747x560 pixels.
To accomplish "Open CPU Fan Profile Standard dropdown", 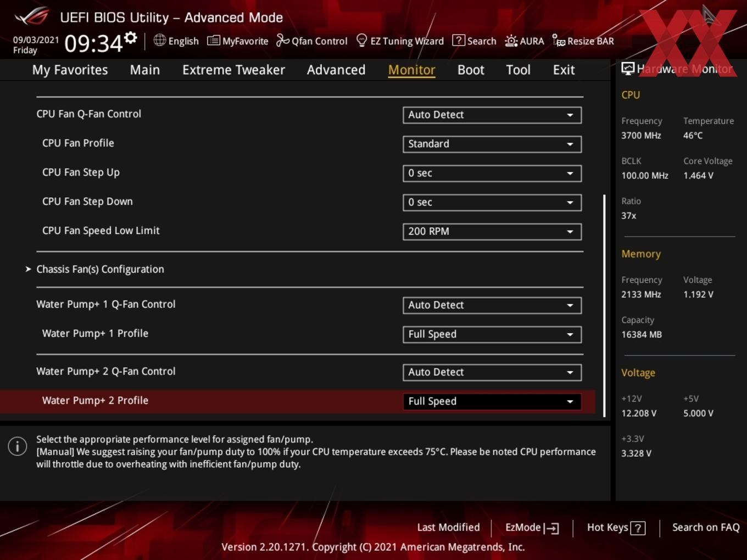I will tap(492, 144).
